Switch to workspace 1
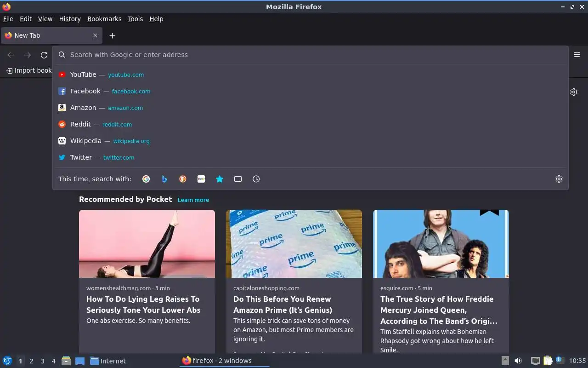The width and height of the screenshot is (588, 368). tap(20, 361)
